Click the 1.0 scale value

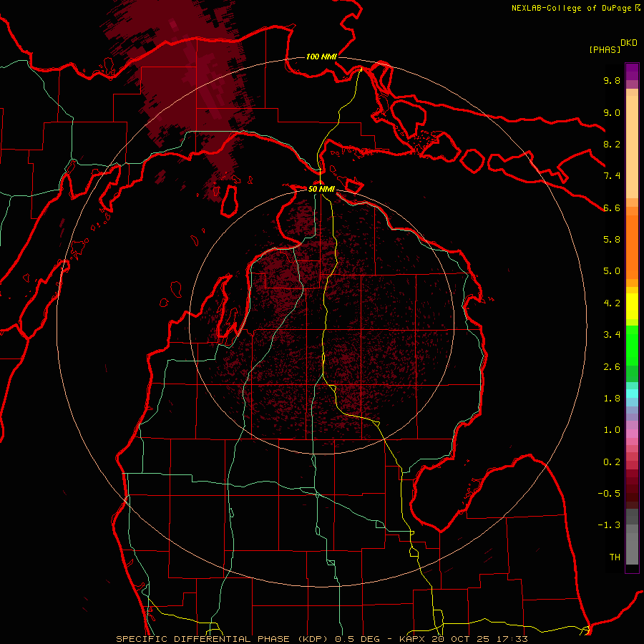click(x=612, y=430)
